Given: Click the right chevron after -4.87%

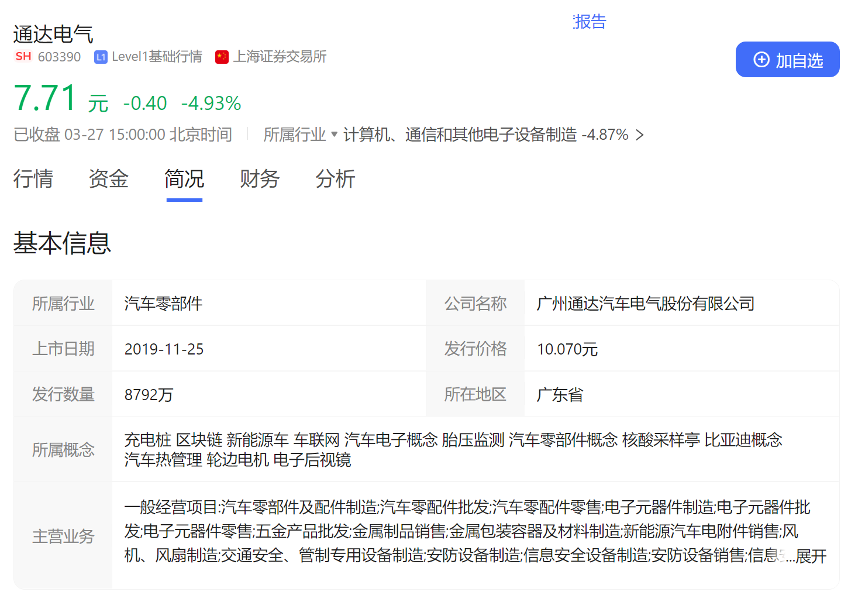Looking at the screenshot, I should [640, 135].
